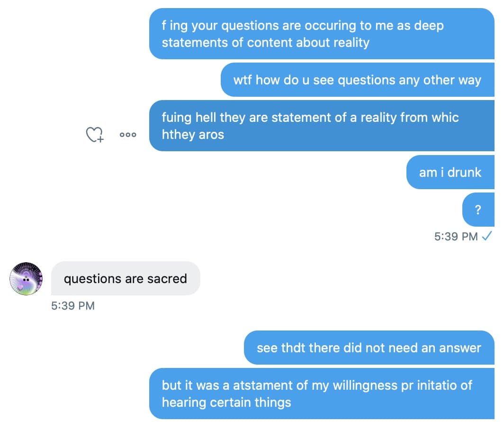504x422 pixels.
Task: Click the 5:39 PM timestamp beside the checkmark
Action: click(456, 236)
